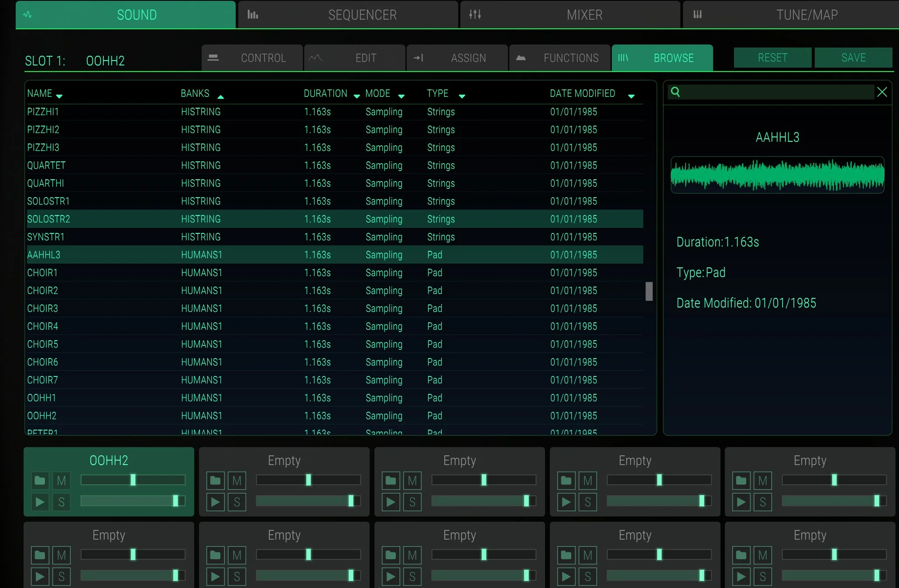Mute the OOHH2 slot
The image size is (899, 588).
point(62,481)
